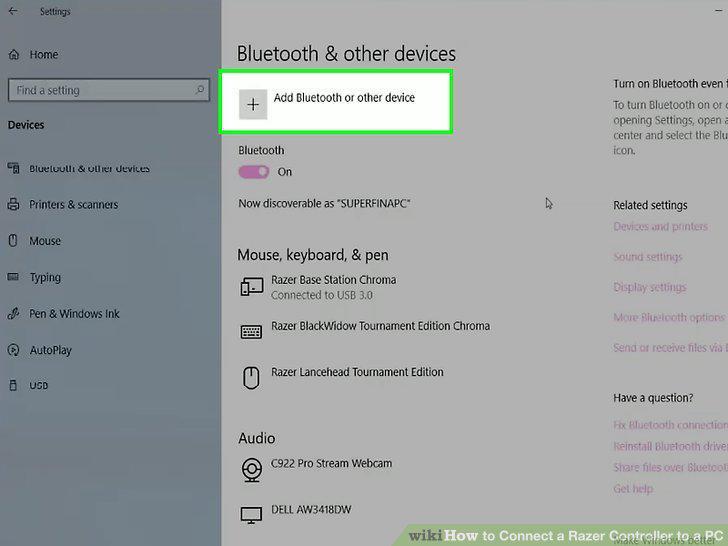Click Send or receive files link
Screen dimensions: 728x546
[670, 348]
